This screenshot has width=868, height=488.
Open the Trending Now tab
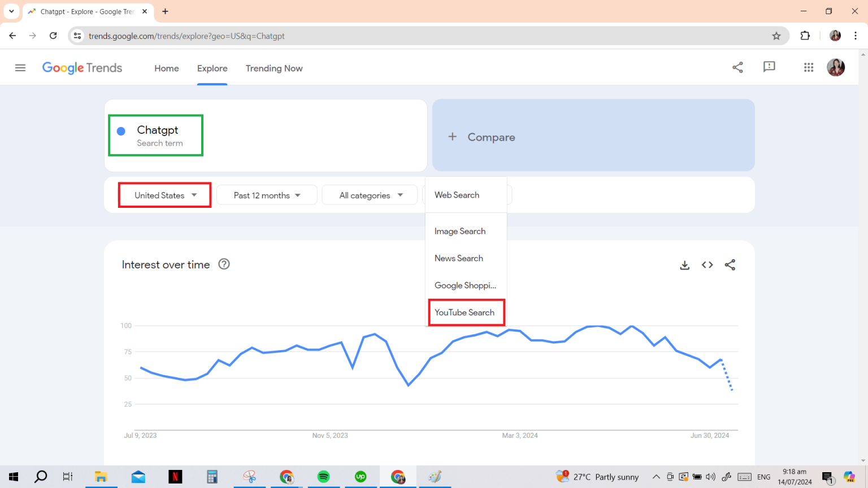tap(274, 68)
